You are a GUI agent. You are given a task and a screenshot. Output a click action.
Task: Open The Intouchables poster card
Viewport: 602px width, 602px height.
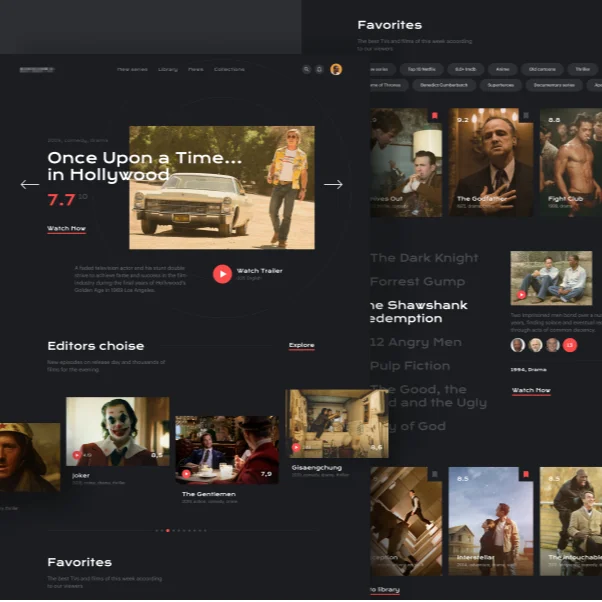(x=571, y=521)
